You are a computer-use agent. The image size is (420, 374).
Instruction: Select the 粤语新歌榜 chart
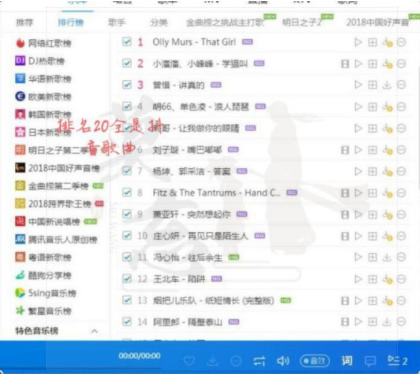click(43, 257)
